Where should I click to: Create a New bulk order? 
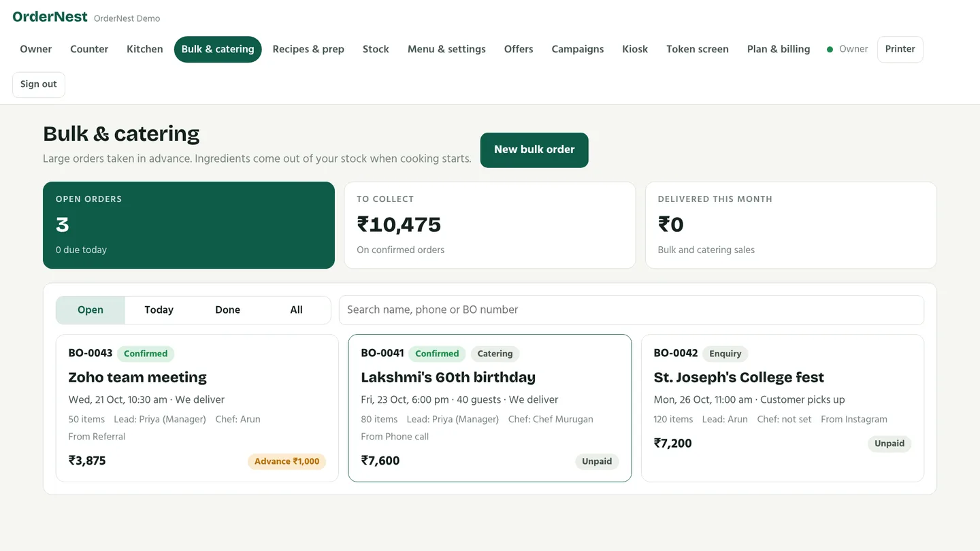pyautogui.click(x=534, y=150)
